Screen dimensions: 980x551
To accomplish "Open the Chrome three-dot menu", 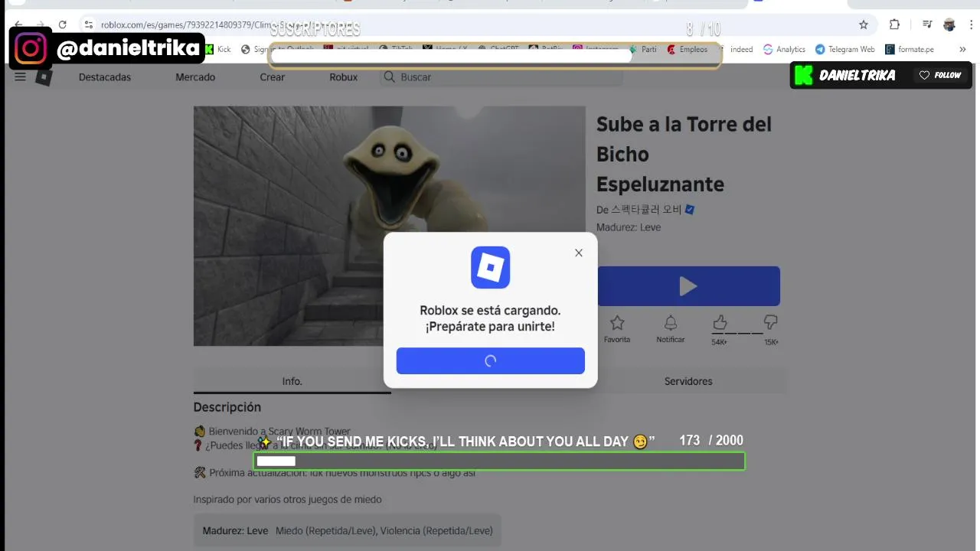I will (x=971, y=24).
